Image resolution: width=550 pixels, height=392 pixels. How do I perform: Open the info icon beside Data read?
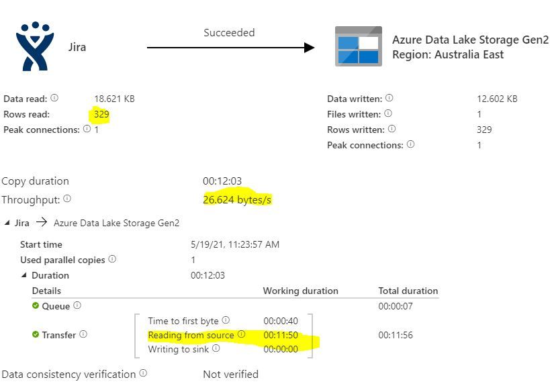(x=54, y=98)
